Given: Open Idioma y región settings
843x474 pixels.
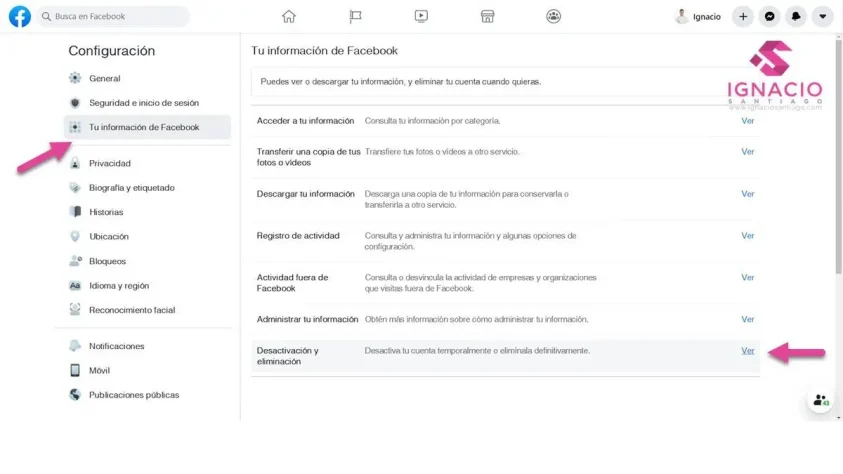Looking at the screenshot, I should coord(119,286).
